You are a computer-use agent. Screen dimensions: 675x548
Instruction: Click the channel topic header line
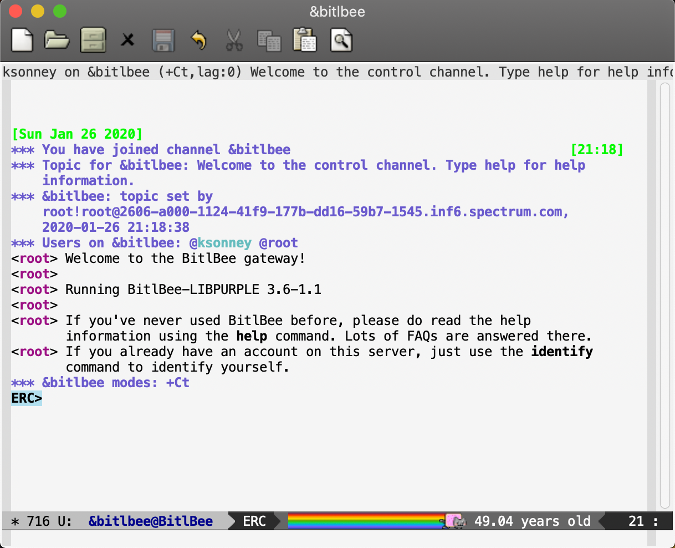pyautogui.click(x=337, y=71)
